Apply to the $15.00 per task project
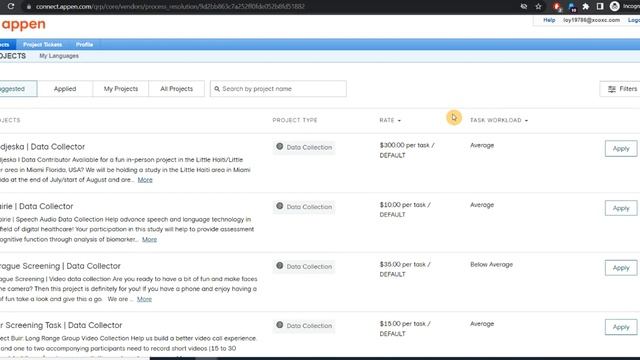This screenshot has width=640, height=360. [621, 327]
